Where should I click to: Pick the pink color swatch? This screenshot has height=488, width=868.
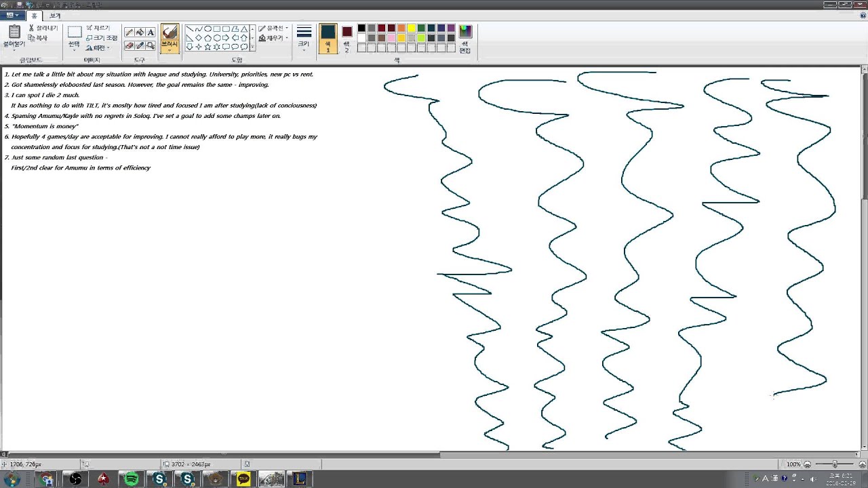(x=391, y=38)
